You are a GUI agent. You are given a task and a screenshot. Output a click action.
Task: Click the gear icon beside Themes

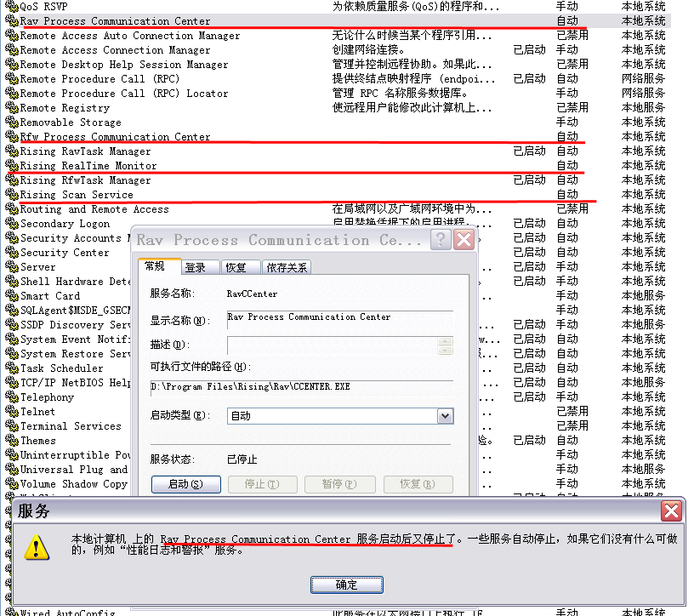[x=12, y=441]
